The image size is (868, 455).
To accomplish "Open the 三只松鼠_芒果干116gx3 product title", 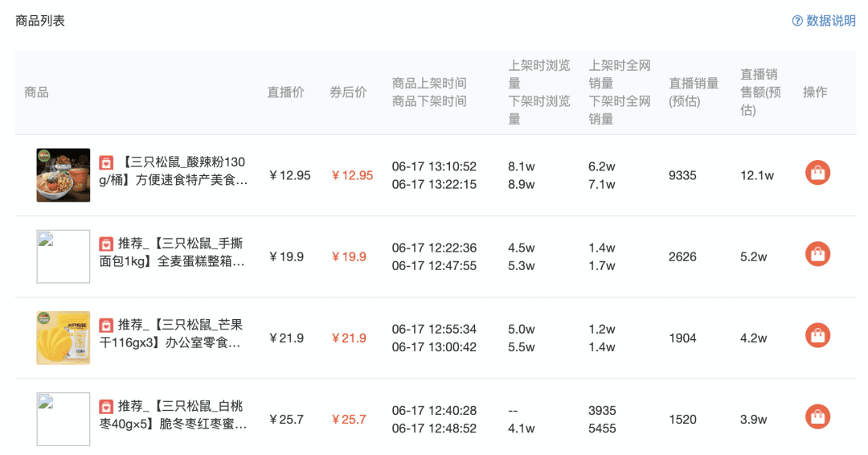I will (182, 334).
